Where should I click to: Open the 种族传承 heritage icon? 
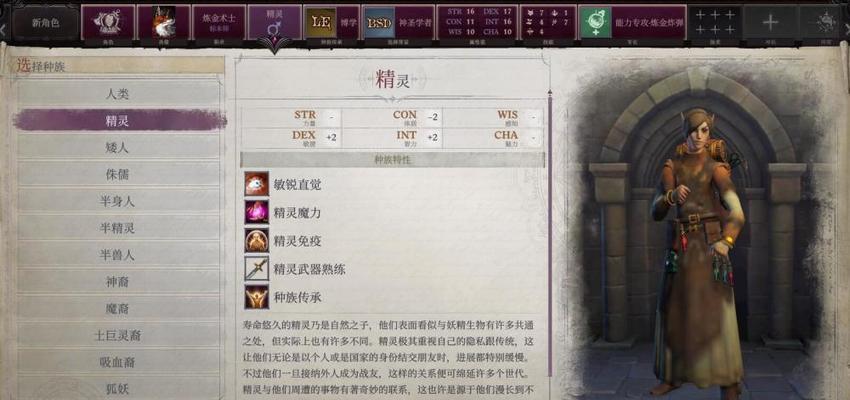click(x=256, y=296)
